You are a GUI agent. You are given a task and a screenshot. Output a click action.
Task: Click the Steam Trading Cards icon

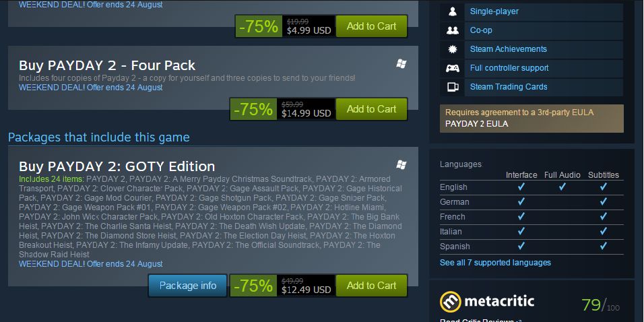click(x=452, y=87)
